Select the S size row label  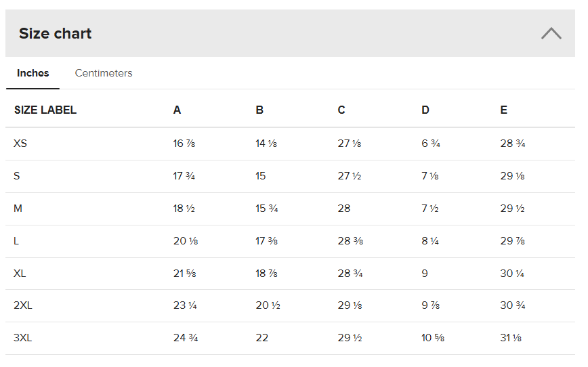pos(17,176)
